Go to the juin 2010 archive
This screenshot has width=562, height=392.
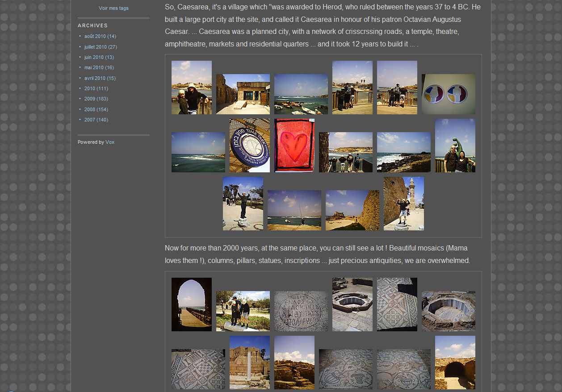coord(94,57)
